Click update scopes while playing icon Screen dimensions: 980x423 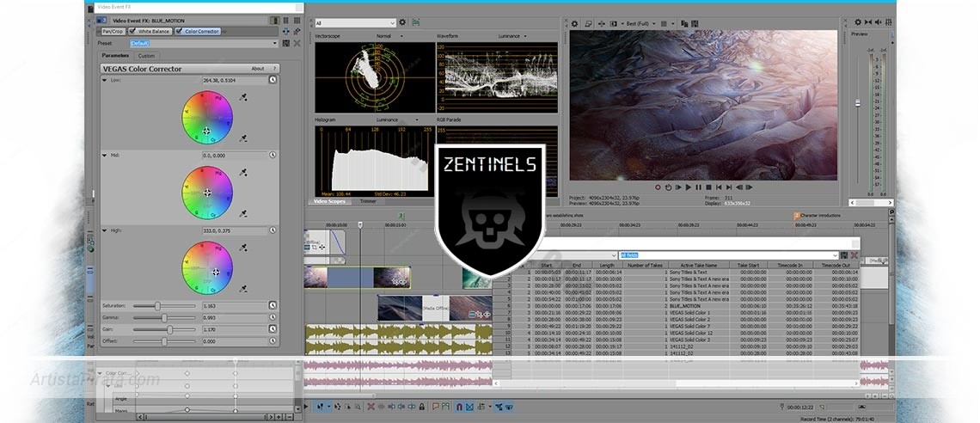click(415, 22)
